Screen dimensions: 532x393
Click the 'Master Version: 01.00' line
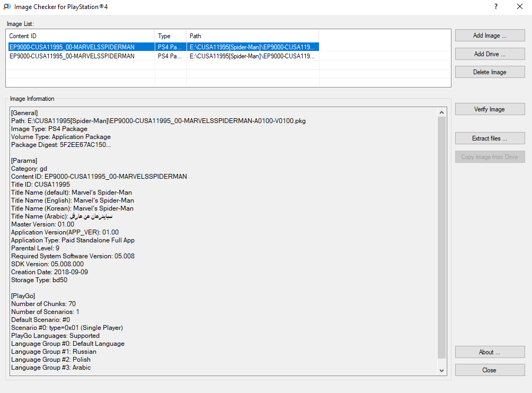click(x=42, y=224)
